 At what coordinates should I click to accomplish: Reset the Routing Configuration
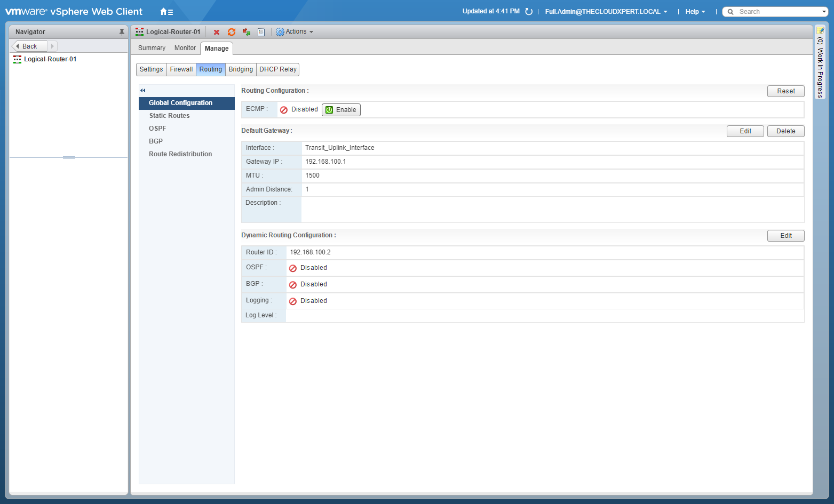(x=785, y=91)
